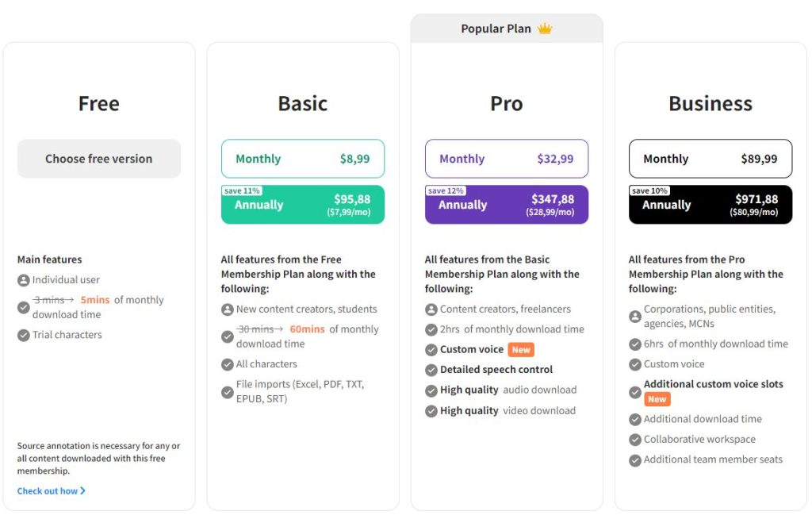Viewport: 812px width, 515px height.
Task: Click the checkmark beside Additional team member seats
Action: [x=636, y=459]
